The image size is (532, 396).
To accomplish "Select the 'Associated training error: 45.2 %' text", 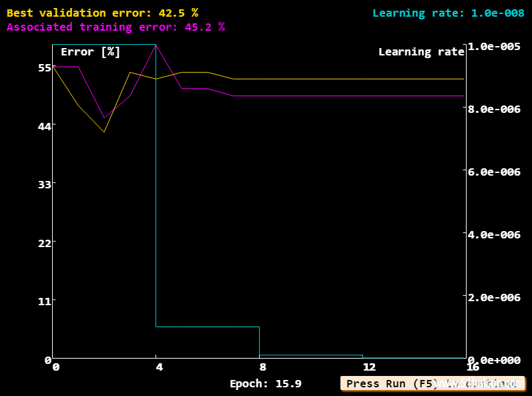I will [x=115, y=27].
